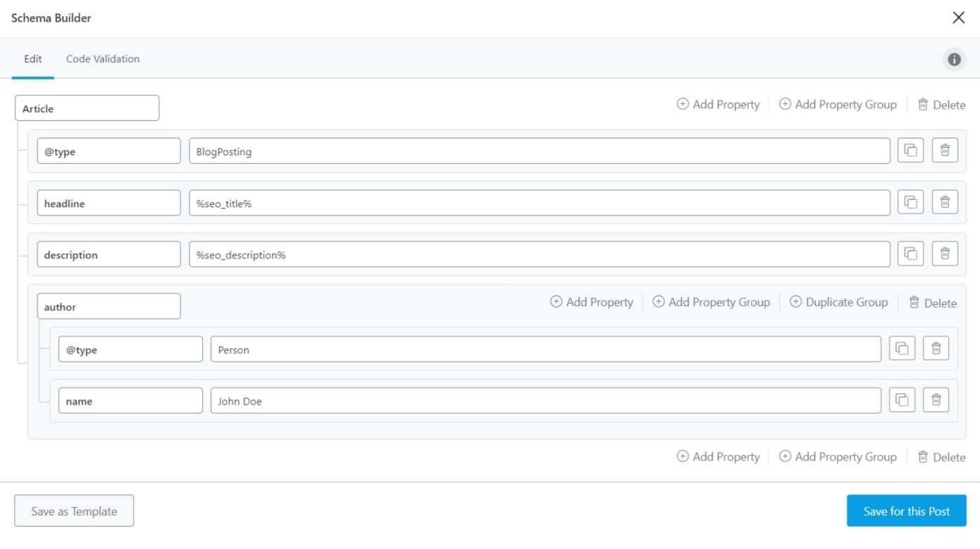Viewport: 980px width, 549px height.
Task: Add Property using bottom toolbar
Action: 718,456
